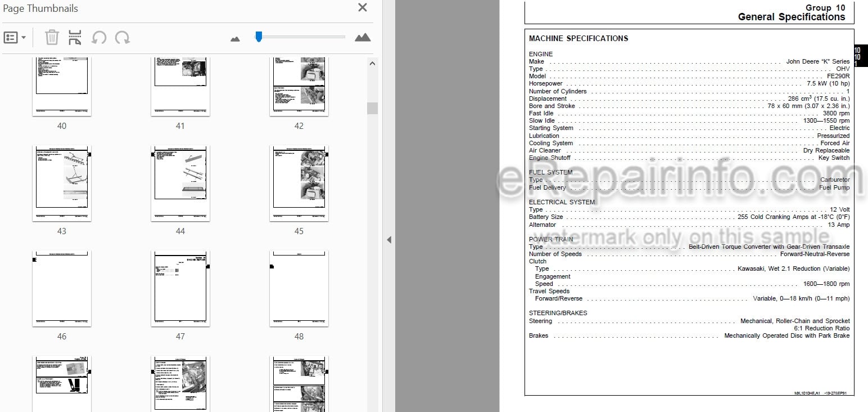Click the thumbnail panel scrollbar thumb

coord(372,108)
